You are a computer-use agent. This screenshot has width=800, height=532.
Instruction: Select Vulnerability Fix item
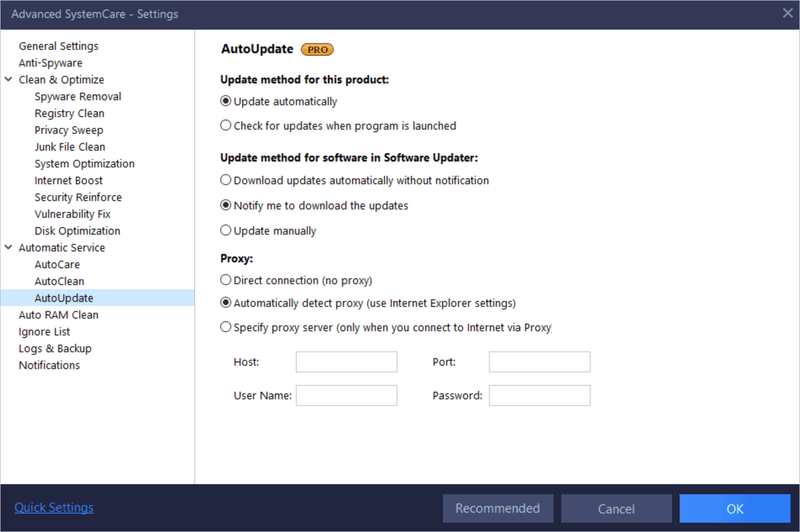click(x=73, y=214)
